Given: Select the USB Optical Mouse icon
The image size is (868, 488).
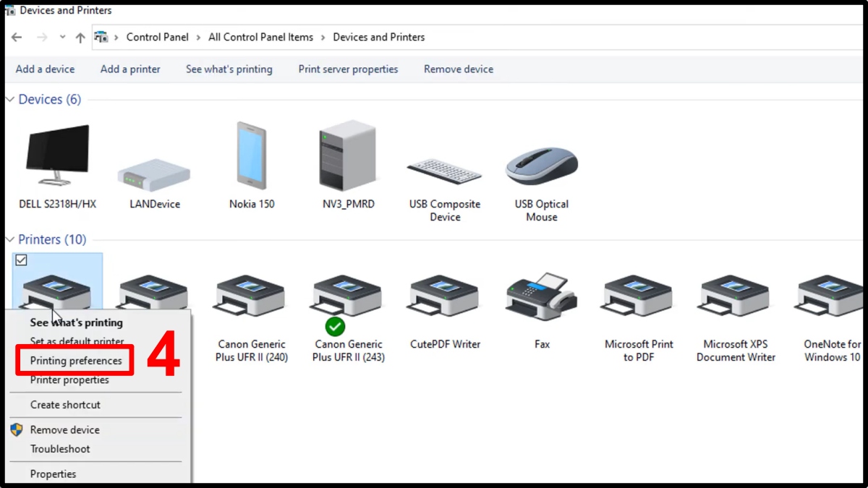Looking at the screenshot, I should [542, 166].
